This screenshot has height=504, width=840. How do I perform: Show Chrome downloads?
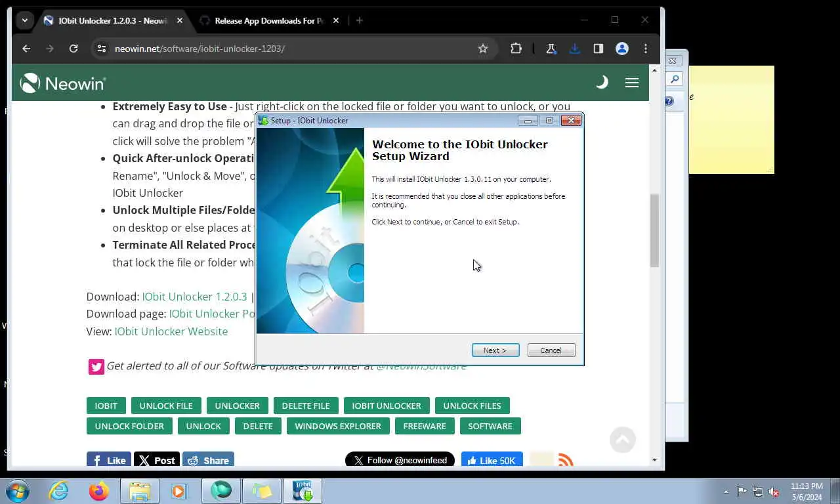pos(575,49)
